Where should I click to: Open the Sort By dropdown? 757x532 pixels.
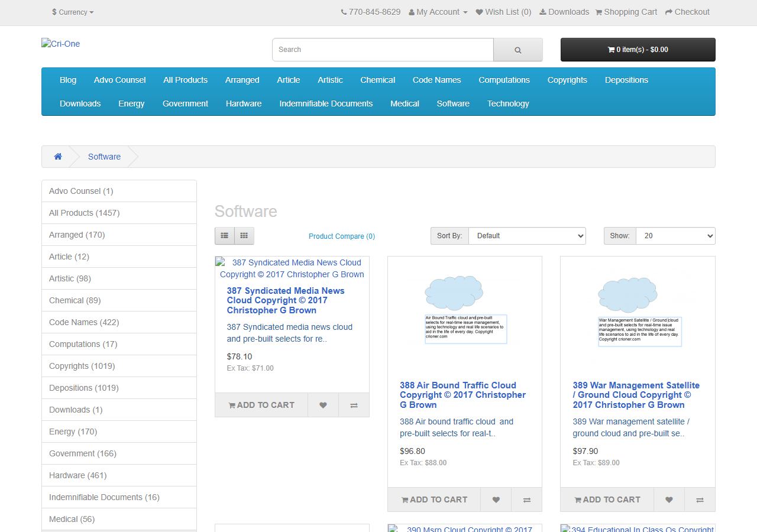pyautogui.click(x=527, y=236)
